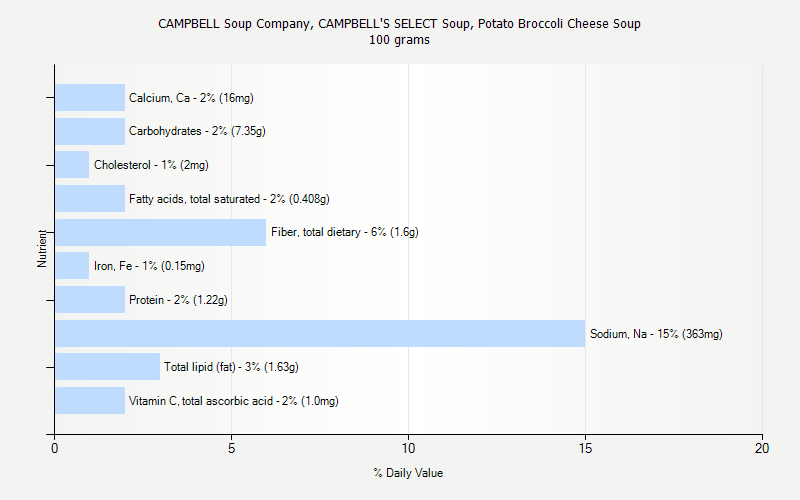Screen dimensions: 800x500
Task: Click the Calcium, Ca bar
Action: (x=90, y=97)
